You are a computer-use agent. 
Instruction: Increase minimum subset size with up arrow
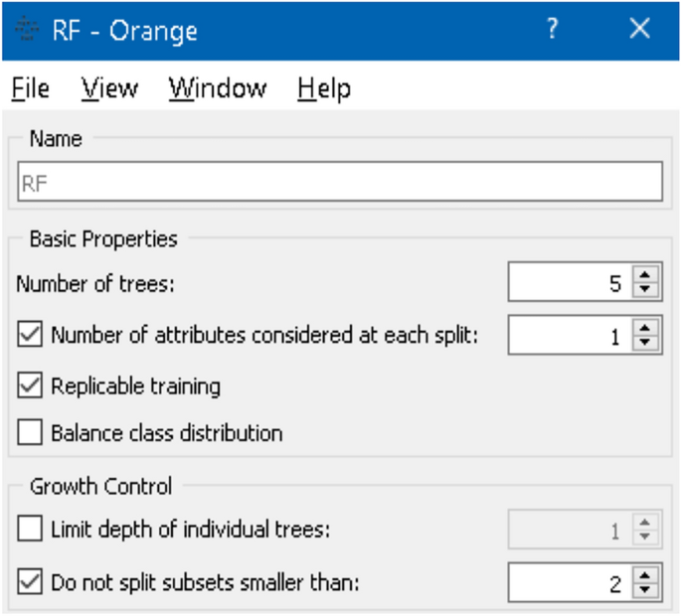pyautogui.click(x=646, y=574)
